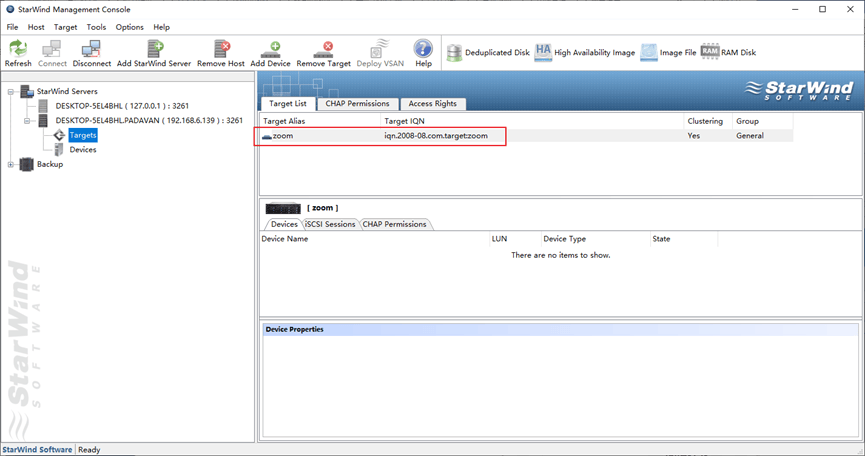Open the Options menu

(130, 27)
